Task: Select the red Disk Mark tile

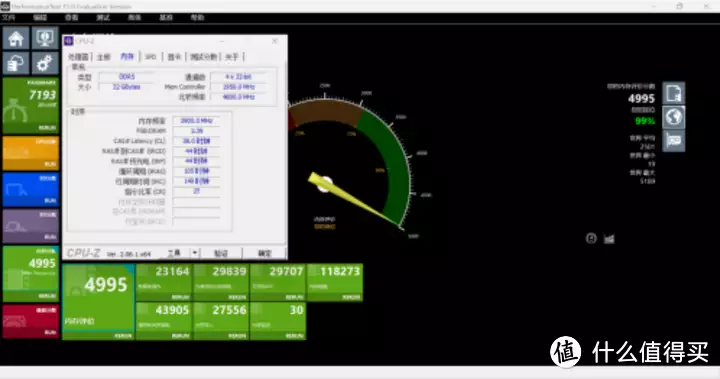Action: [31, 321]
